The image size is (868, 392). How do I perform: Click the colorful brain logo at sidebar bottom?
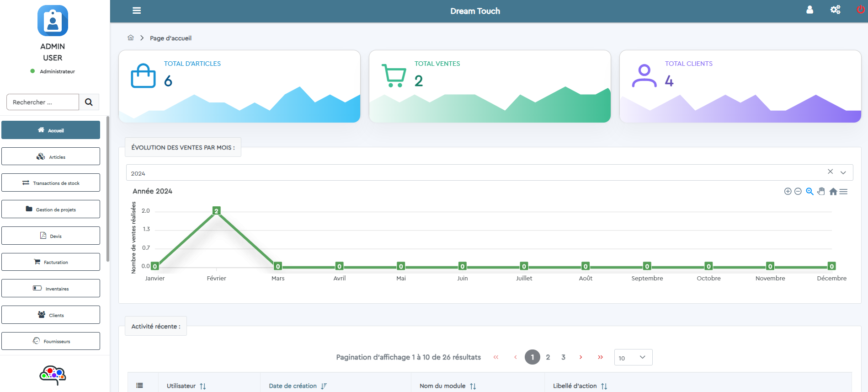(x=53, y=375)
